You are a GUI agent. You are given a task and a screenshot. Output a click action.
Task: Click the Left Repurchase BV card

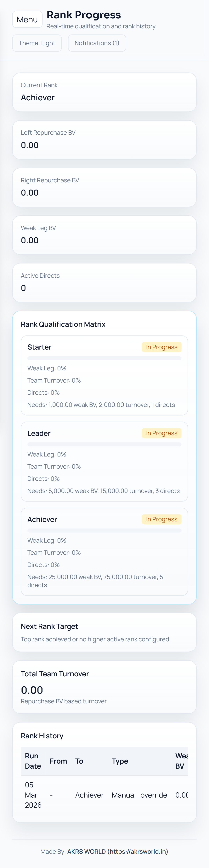(104, 140)
